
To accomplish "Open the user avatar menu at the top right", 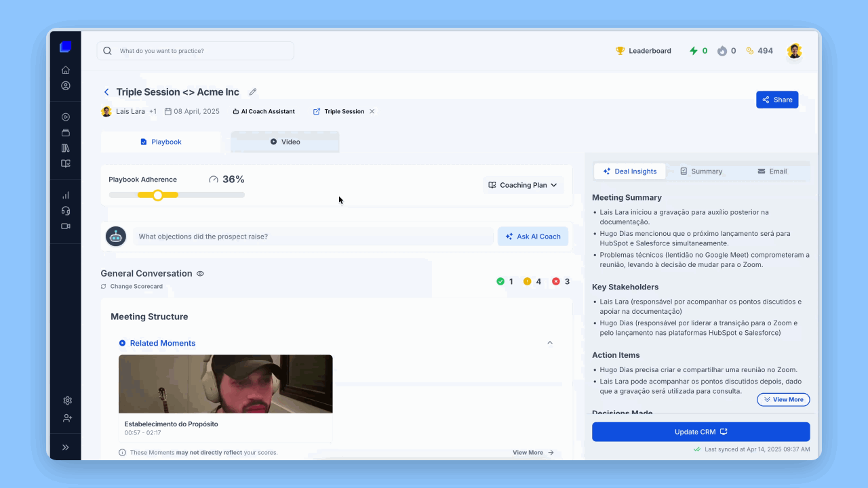I will pos(794,51).
